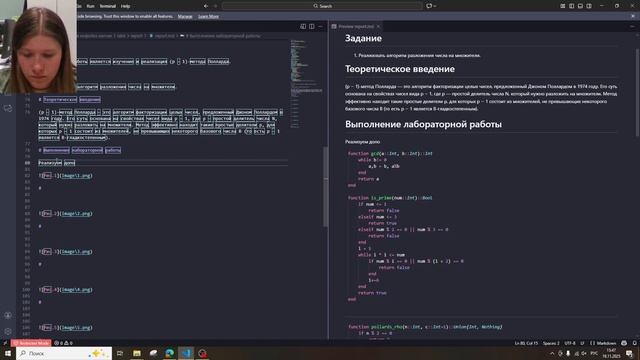Click the 'Реализуем' text on line 80

tap(50, 163)
